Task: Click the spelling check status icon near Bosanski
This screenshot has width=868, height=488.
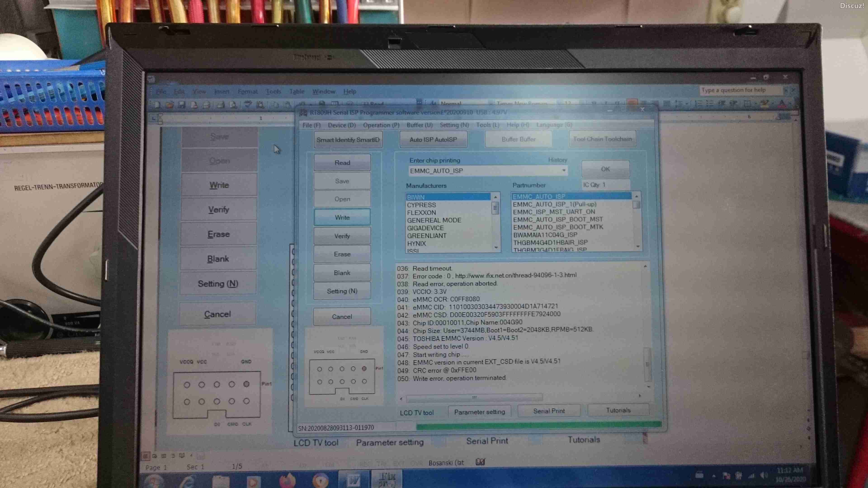Action: point(480,462)
